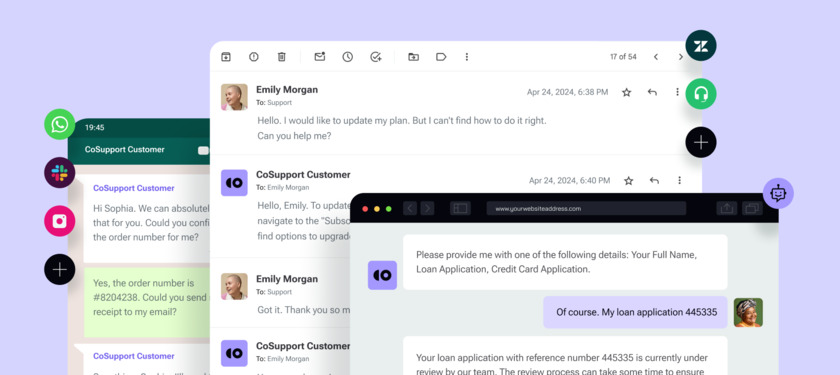Click the "Please provide me with one" chat message
Viewport: 840px width, 375px height.
coord(565,262)
